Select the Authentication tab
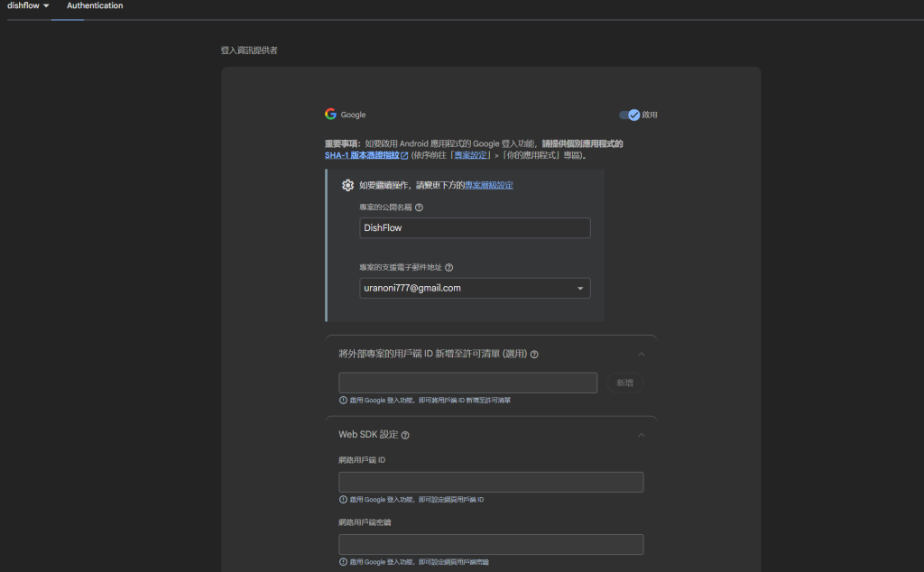This screenshot has width=924, height=572. pyautogui.click(x=94, y=5)
